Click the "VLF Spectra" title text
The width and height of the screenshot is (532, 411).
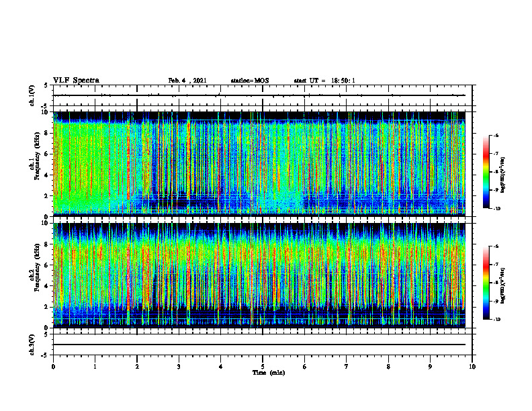[x=76, y=81]
